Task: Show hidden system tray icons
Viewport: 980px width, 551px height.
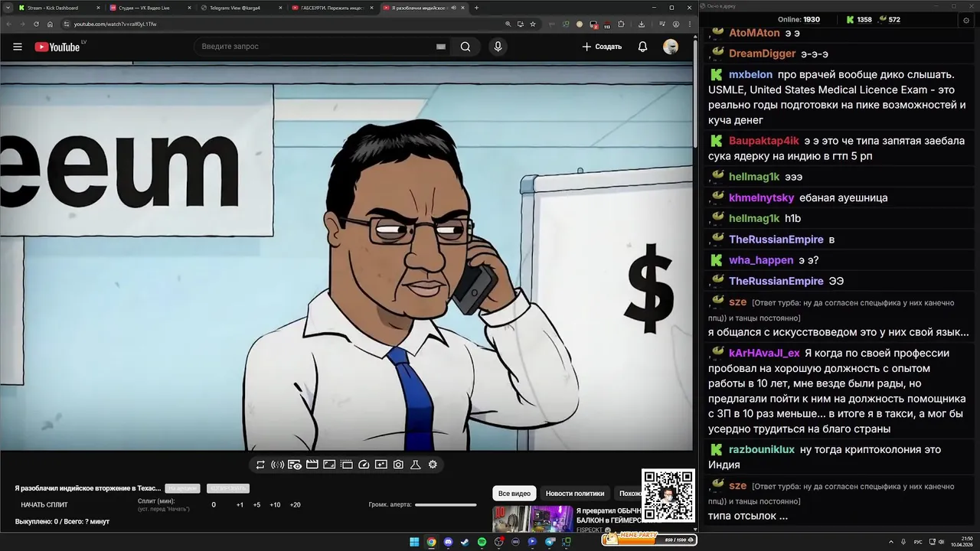Action: 891,542
